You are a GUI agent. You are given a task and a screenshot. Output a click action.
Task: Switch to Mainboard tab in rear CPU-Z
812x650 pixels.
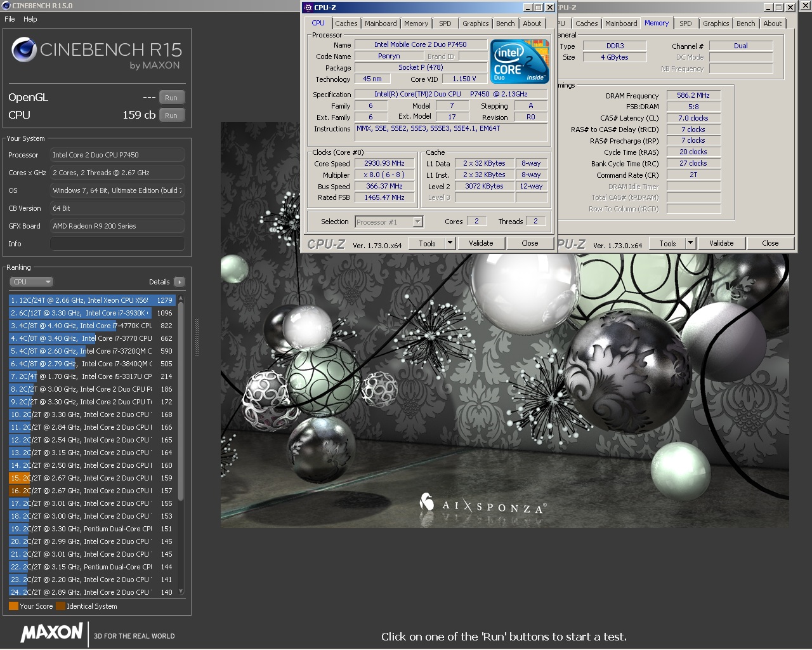click(x=621, y=23)
